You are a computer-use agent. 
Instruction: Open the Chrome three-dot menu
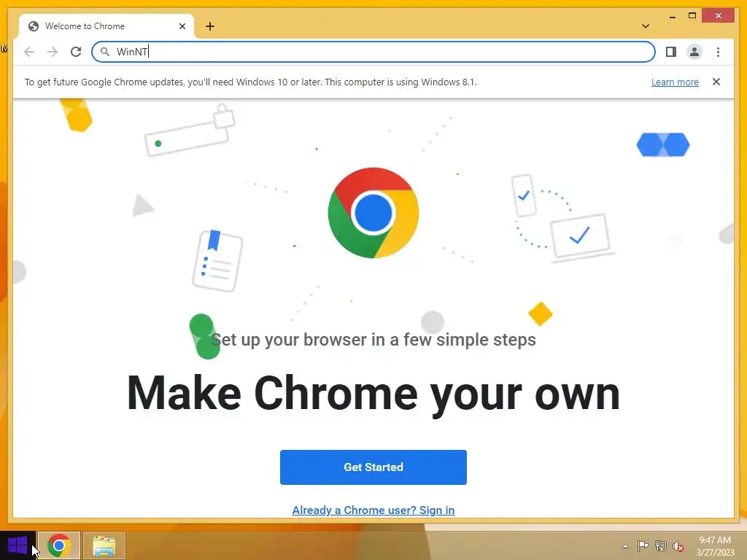(718, 52)
